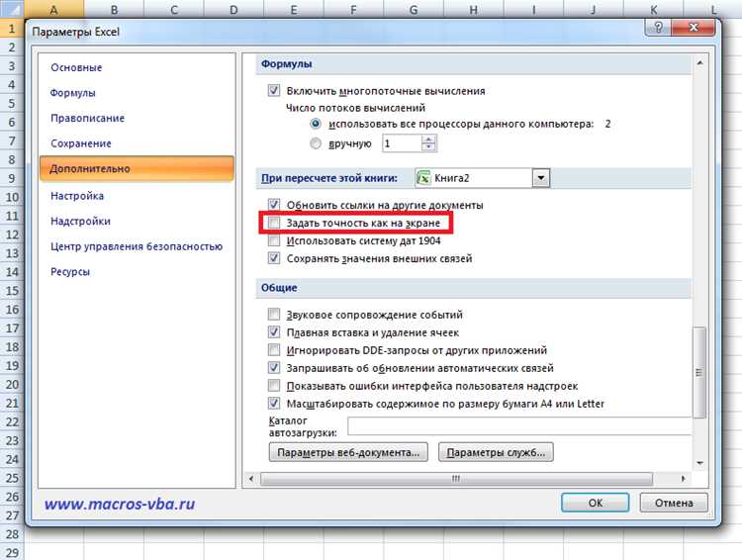The width and height of the screenshot is (742, 560).
Task: Toggle Плавная вставка и удаление ячеек
Action: coord(273,331)
